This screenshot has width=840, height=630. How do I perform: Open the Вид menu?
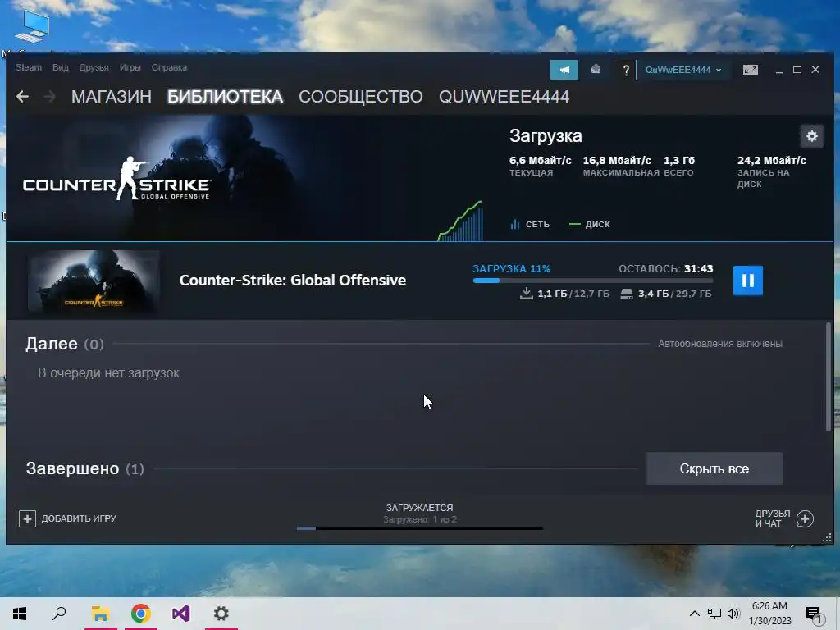(x=61, y=67)
